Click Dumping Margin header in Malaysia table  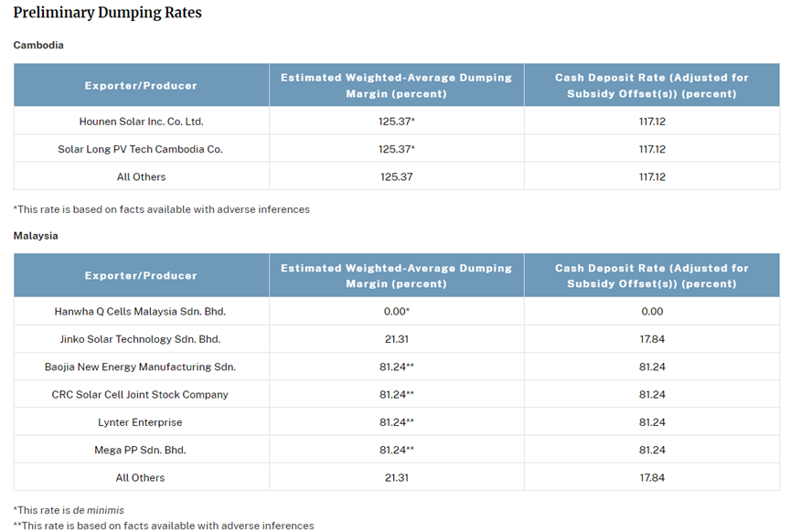point(396,276)
